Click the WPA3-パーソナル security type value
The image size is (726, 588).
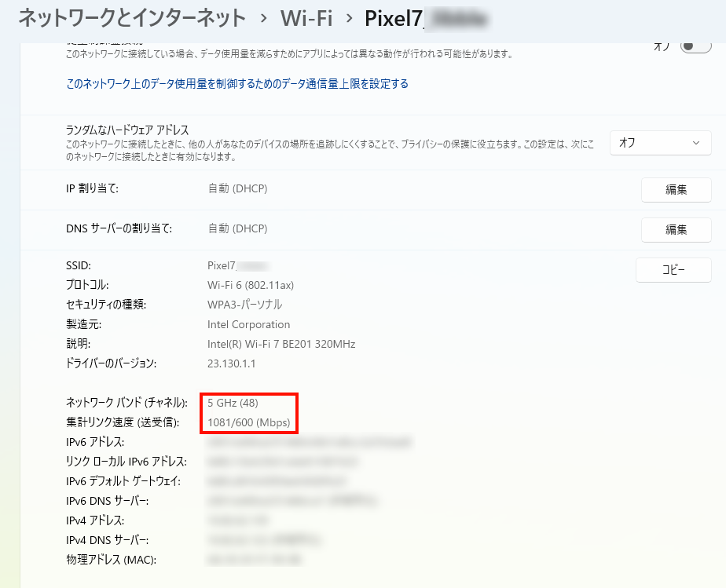244,305
